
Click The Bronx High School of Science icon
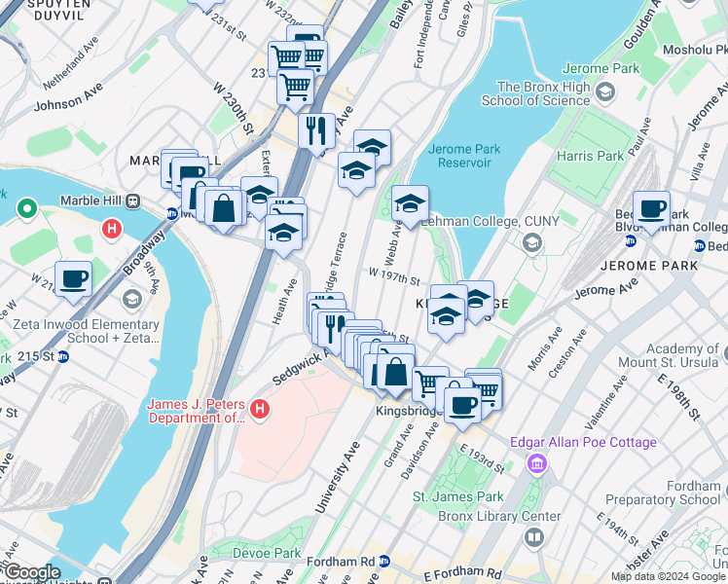click(605, 91)
